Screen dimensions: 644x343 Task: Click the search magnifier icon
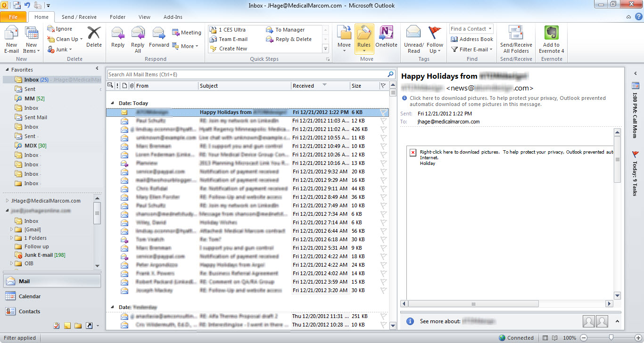tap(390, 74)
